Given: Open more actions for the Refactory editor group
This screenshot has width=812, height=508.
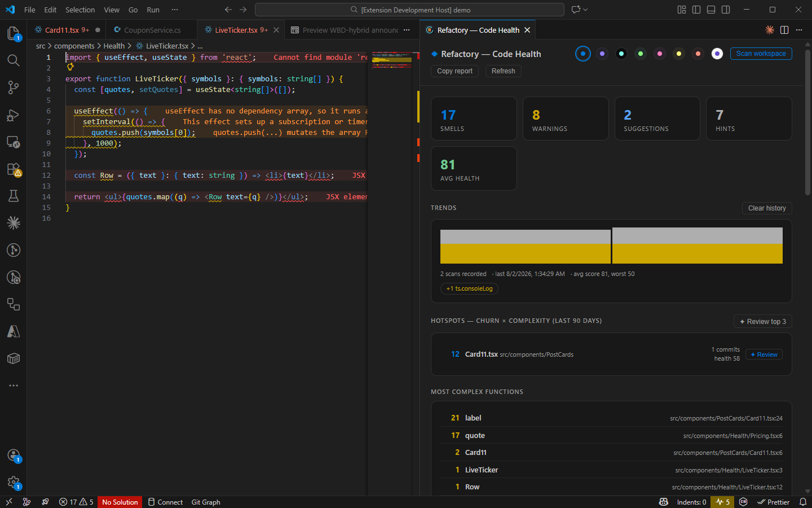Looking at the screenshot, I should point(799,30).
